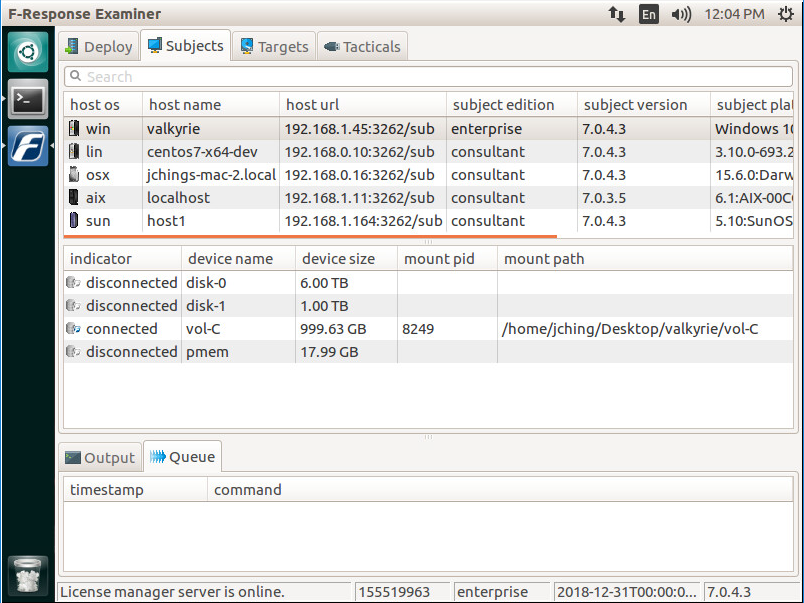Open the En keyboard layout indicator
The width and height of the screenshot is (804, 603).
pyautogui.click(x=649, y=14)
